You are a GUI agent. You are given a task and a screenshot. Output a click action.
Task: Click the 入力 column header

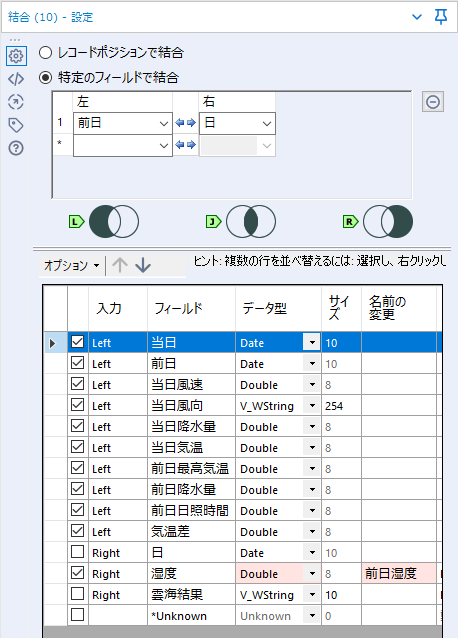(118, 308)
